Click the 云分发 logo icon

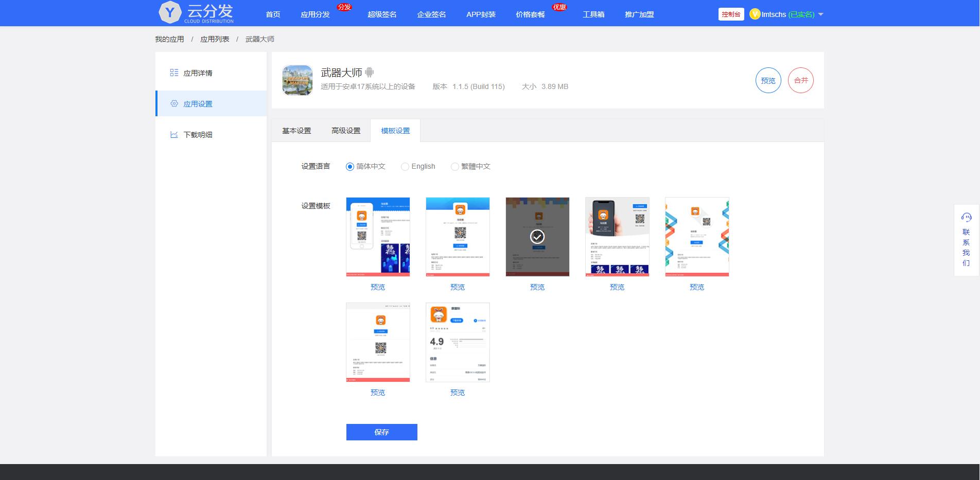tap(170, 13)
